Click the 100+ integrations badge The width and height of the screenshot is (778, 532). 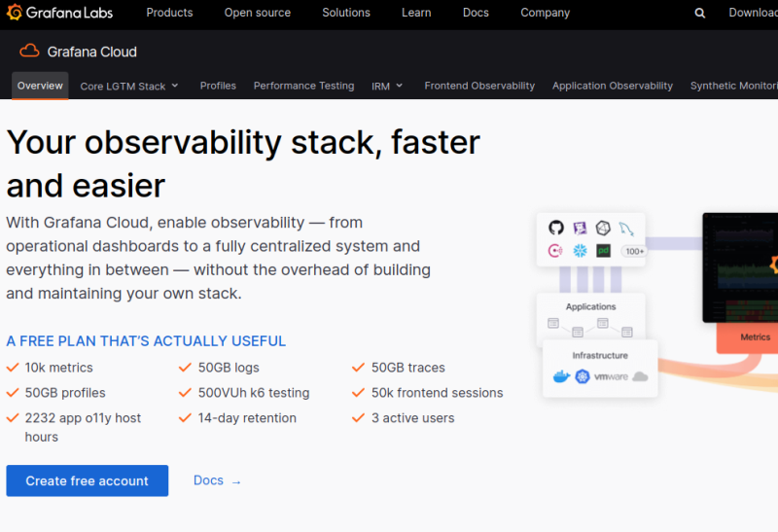coord(634,251)
